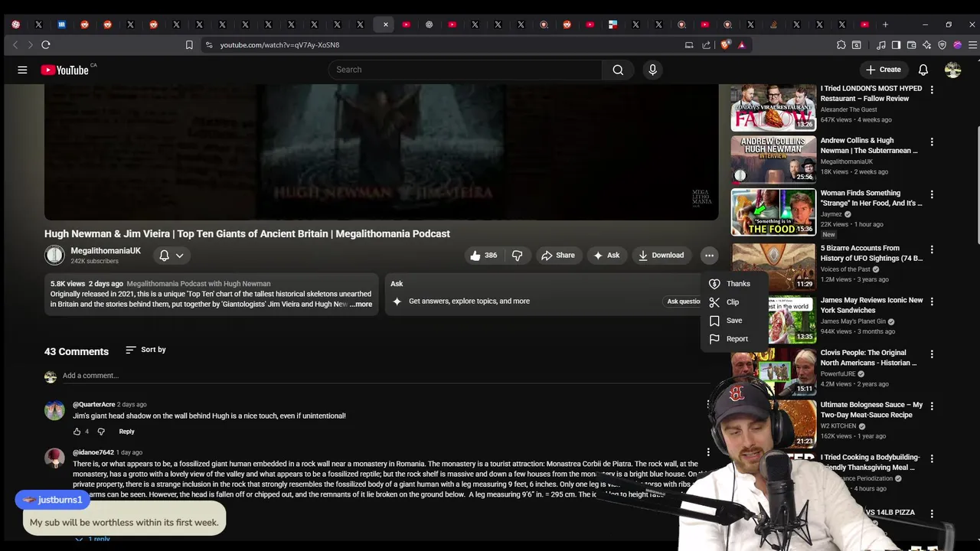Screen dimensions: 980x551
Task: Click the Create button
Action: click(x=883, y=70)
